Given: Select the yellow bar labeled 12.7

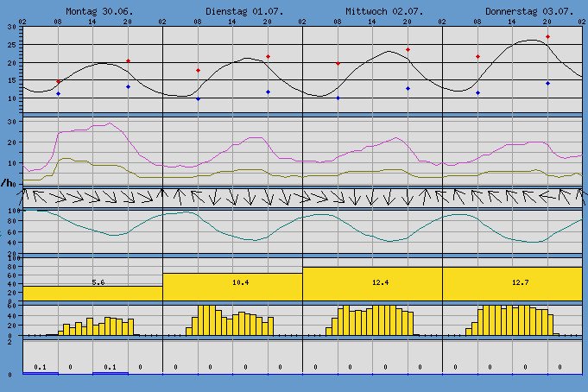Looking at the screenshot, I should pos(513,283).
